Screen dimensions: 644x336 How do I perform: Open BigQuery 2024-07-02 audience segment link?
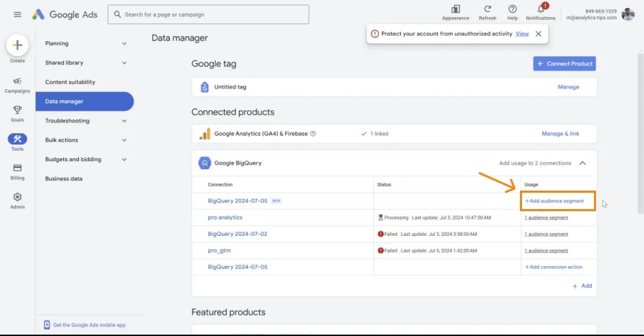[546, 234]
